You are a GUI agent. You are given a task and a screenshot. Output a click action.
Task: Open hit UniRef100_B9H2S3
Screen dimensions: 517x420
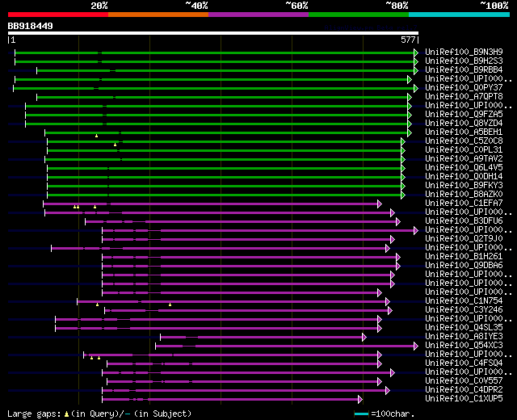coord(464,61)
